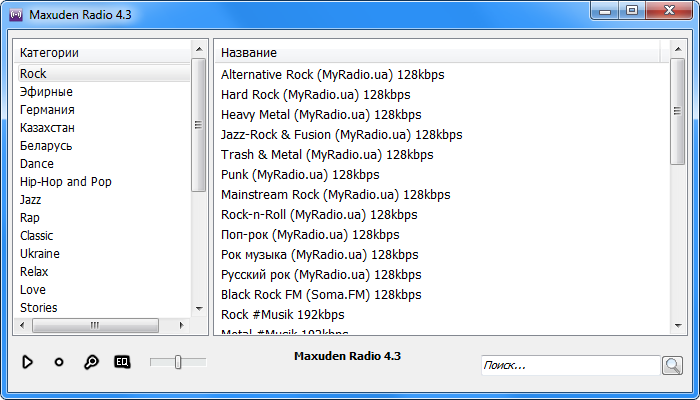Select Heavy Metal (MyRadio.ua) 128kbps station
The image size is (700, 400).
pyautogui.click(x=321, y=115)
